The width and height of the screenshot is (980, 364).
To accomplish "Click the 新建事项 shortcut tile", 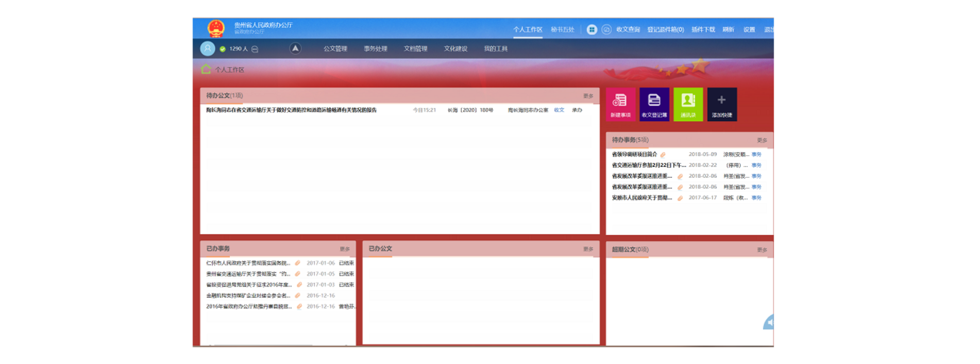I will [620, 105].
